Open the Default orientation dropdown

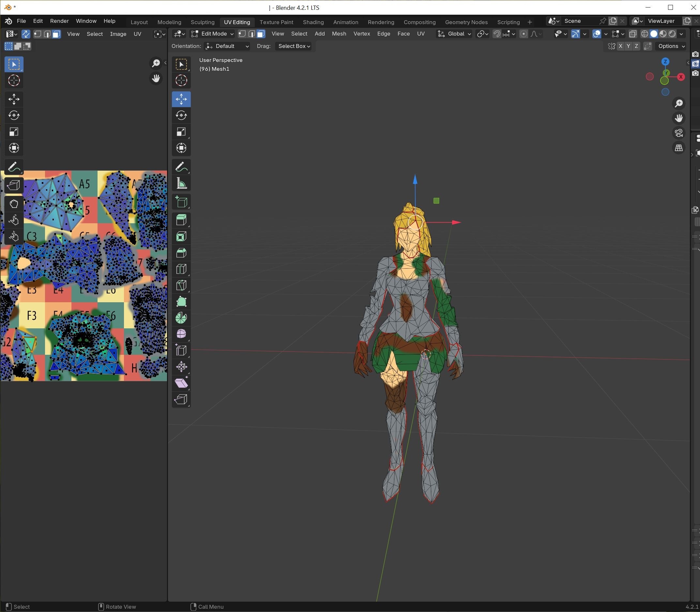227,46
